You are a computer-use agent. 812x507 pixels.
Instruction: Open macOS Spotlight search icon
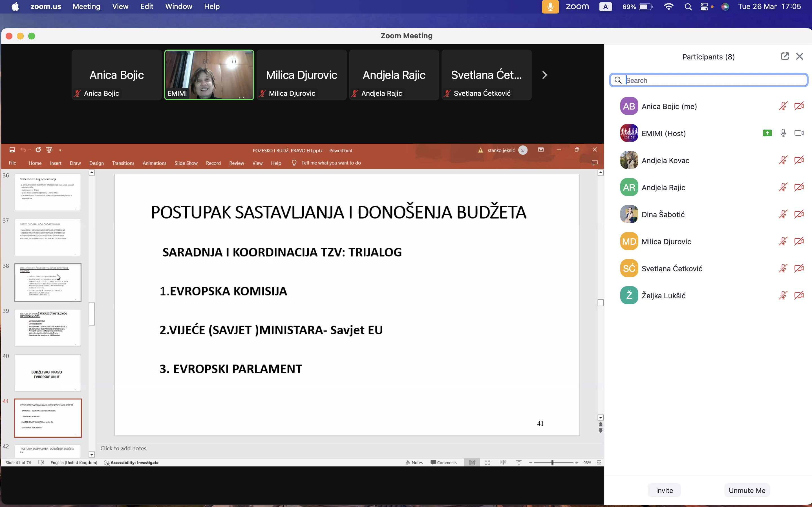pos(688,7)
